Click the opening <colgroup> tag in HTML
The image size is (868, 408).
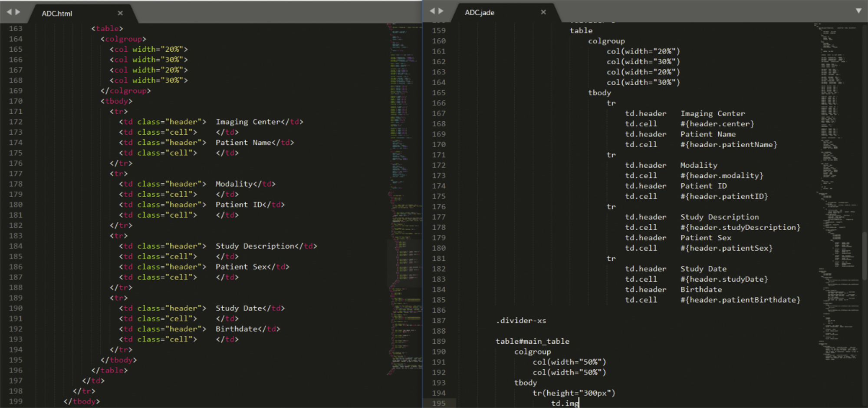click(x=123, y=39)
